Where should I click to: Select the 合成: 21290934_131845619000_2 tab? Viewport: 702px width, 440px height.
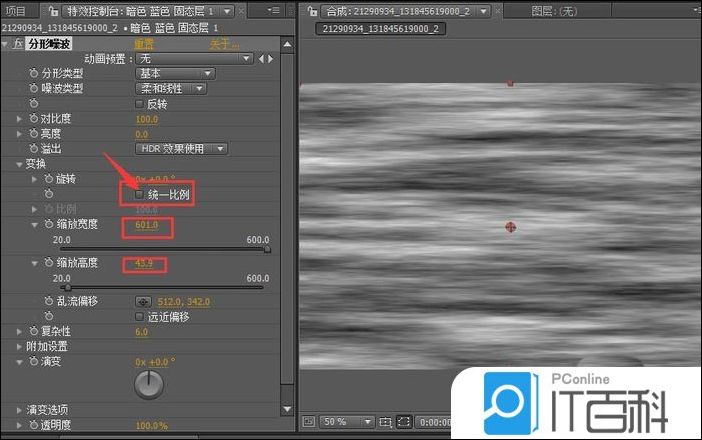[x=398, y=11]
